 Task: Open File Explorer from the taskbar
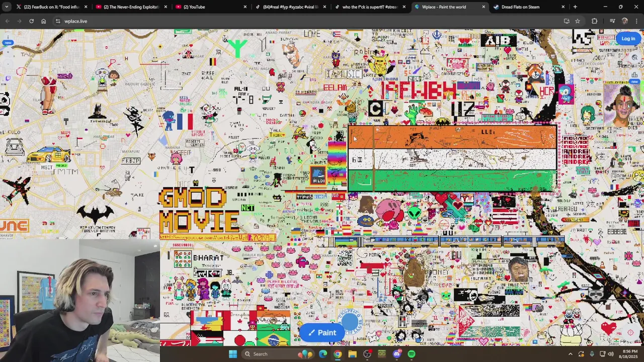click(x=352, y=354)
